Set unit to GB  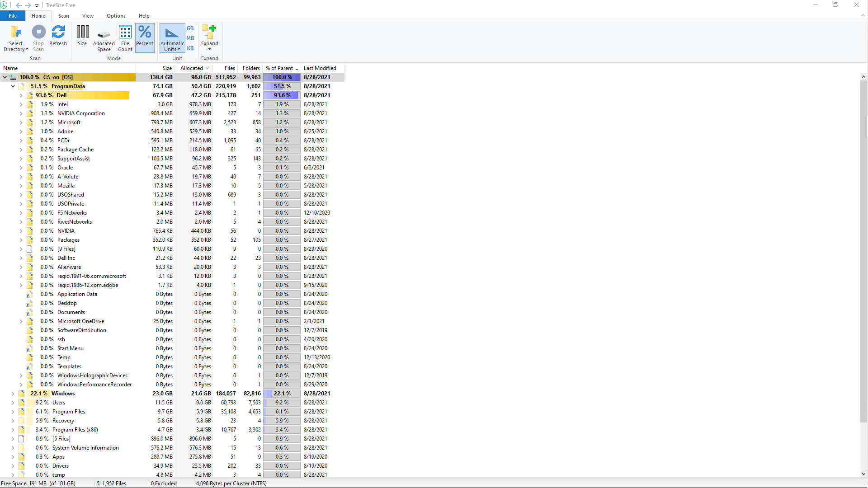click(x=190, y=28)
